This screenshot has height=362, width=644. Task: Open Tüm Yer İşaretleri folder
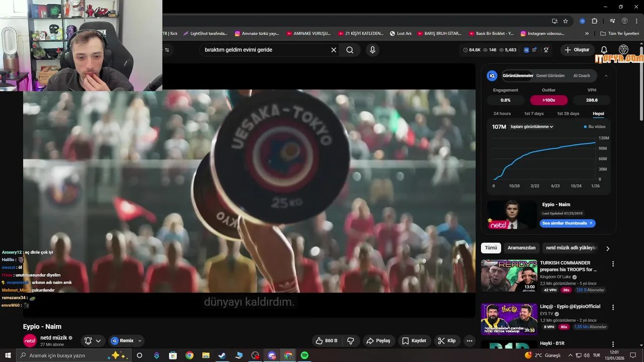(621, 34)
